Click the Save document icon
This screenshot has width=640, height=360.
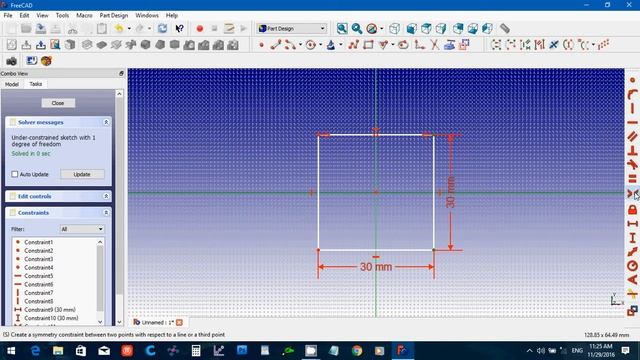point(41,29)
